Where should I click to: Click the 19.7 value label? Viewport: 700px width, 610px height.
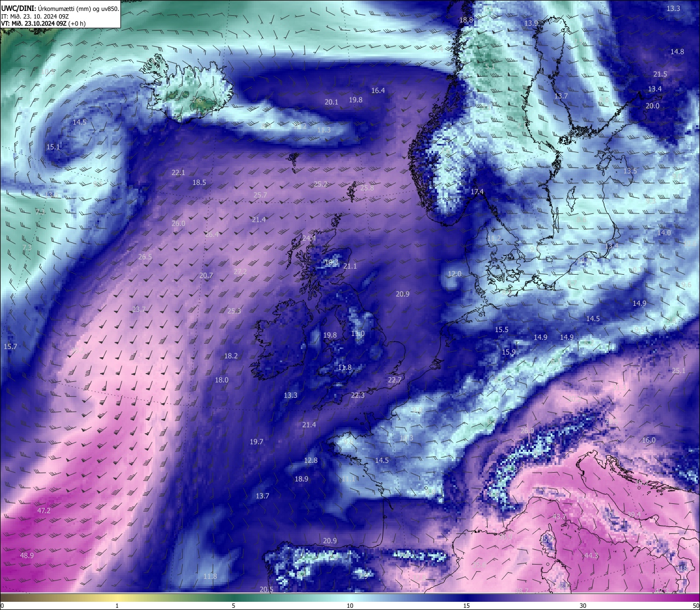pos(256,441)
